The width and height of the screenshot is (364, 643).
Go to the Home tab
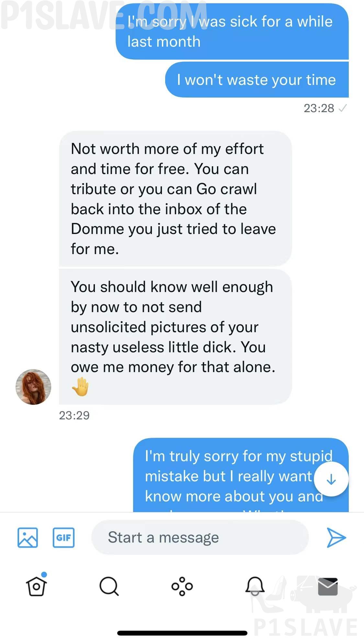[x=36, y=586]
